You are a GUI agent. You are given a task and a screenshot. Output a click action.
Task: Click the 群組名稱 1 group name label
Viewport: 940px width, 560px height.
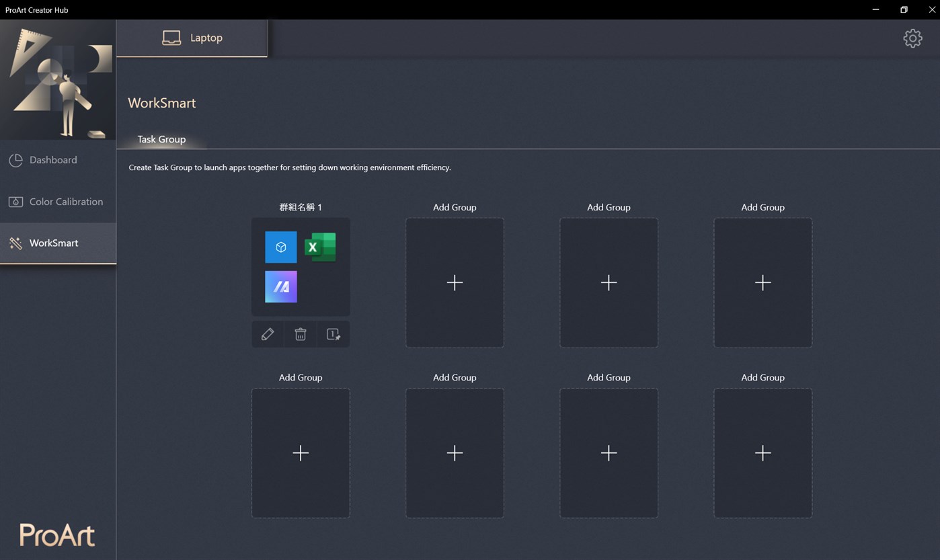tap(301, 207)
